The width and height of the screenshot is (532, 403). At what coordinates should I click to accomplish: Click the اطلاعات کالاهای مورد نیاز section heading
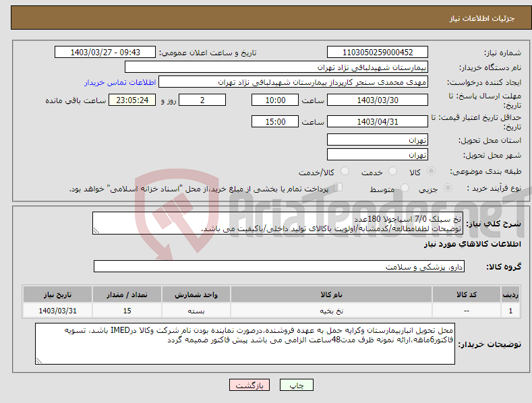(x=472, y=244)
